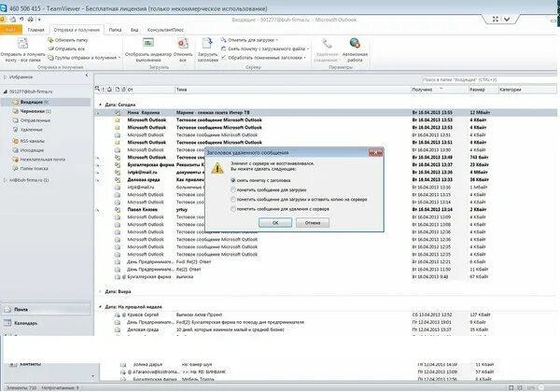Close the Заголовок удаленного сообщения dialog
This screenshot has height=392, width=560.
(375, 152)
